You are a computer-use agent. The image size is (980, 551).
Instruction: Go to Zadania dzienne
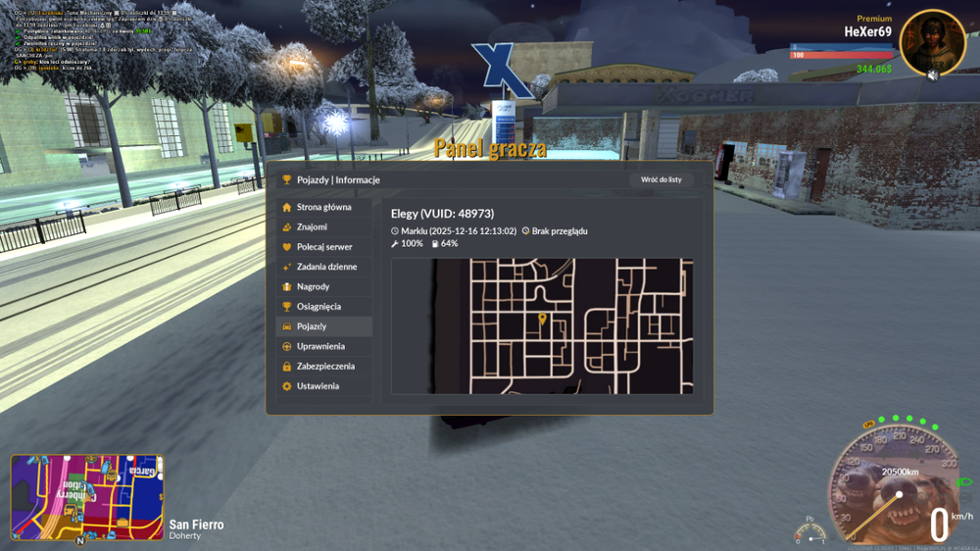323,267
